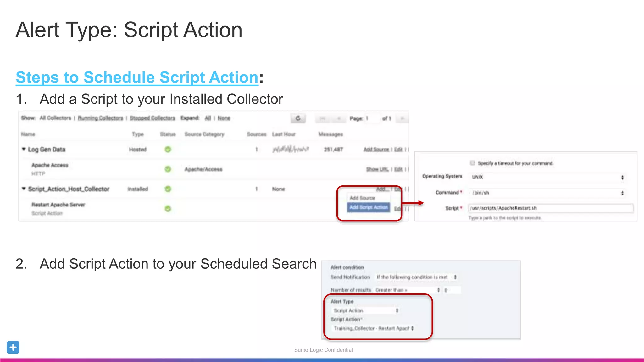Click the Type column header

[x=138, y=134]
